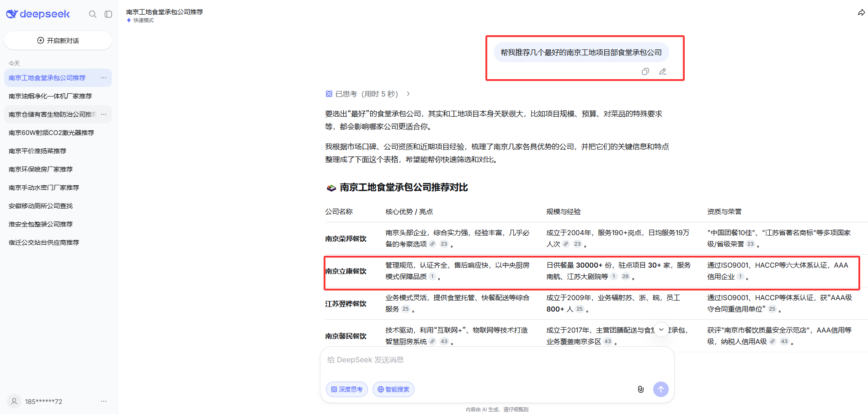Image resolution: width=868 pixels, height=414 pixels.
Task: Click the 公司名称 column header
Action: [339, 211]
